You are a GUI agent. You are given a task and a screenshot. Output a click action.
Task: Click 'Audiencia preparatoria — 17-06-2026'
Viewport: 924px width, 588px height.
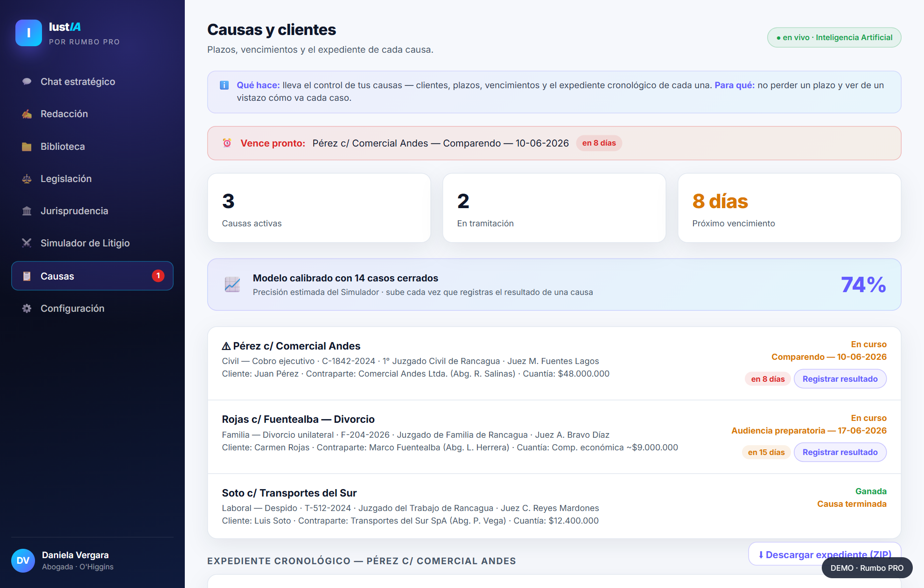click(x=809, y=431)
